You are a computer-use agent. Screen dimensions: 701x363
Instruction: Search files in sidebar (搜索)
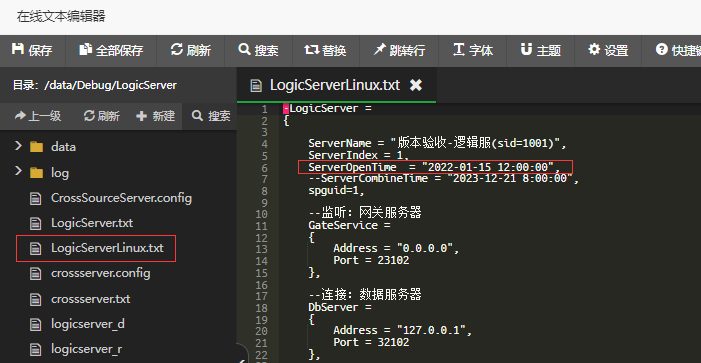click(211, 116)
